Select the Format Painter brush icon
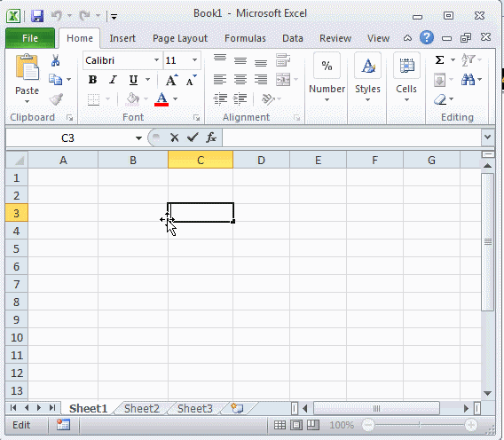Screen dimensions: 504x440 pos(57,99)
